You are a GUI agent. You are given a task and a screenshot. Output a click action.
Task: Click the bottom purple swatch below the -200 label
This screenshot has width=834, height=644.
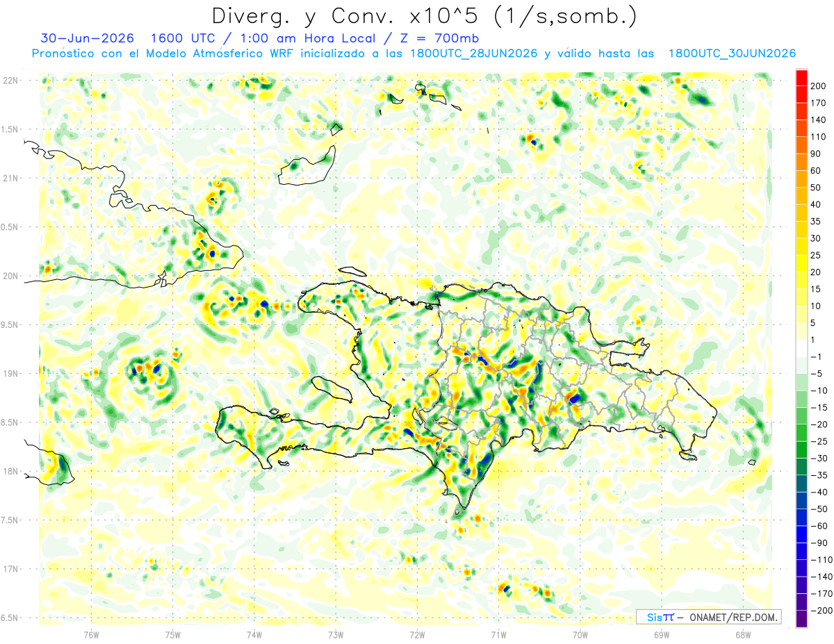click(x=801, y=618)
